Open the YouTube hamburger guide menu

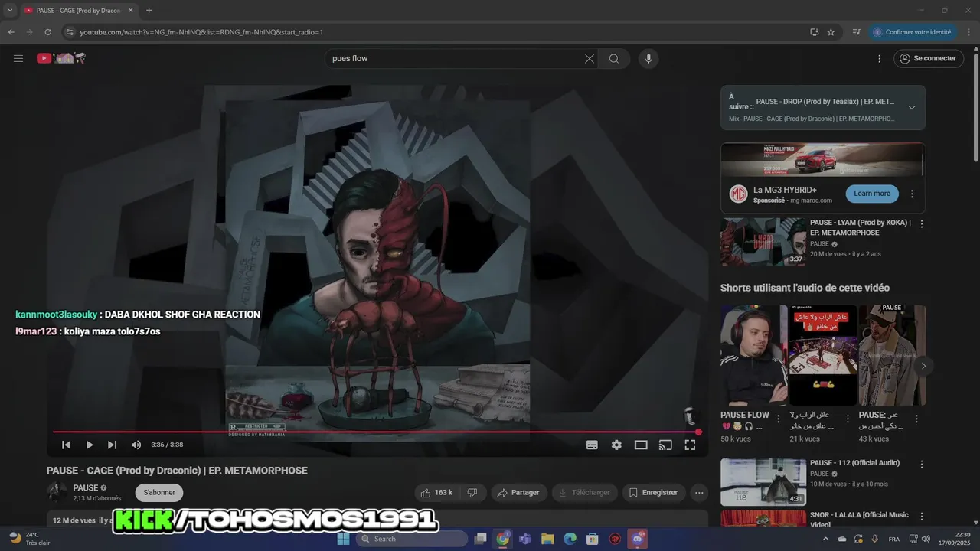click(x=18, y=58)
